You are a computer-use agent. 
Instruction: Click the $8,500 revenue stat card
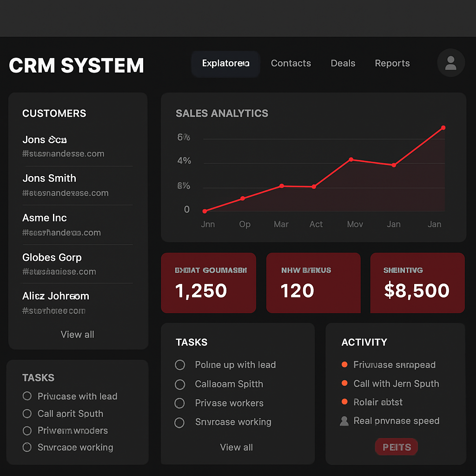417,283
